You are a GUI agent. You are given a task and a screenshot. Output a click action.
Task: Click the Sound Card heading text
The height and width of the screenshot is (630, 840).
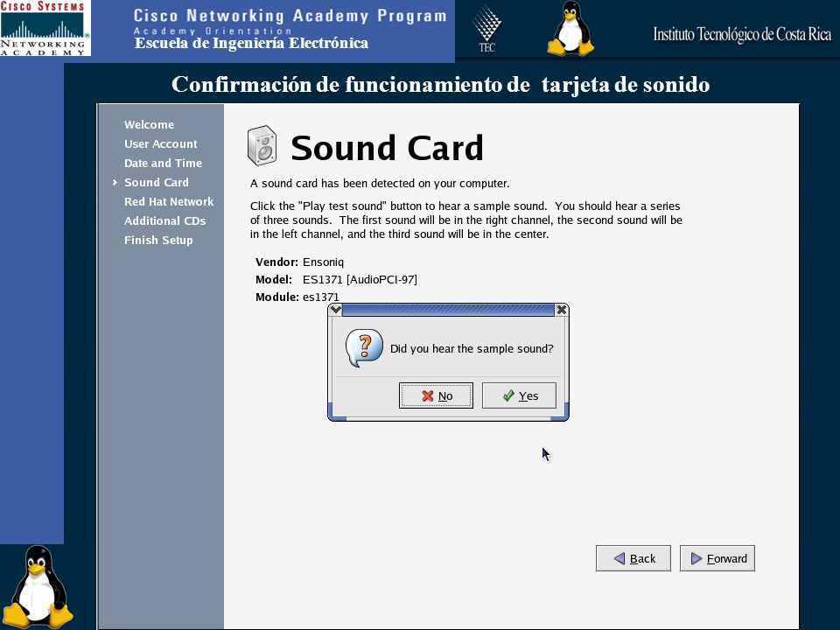(387, 147)
